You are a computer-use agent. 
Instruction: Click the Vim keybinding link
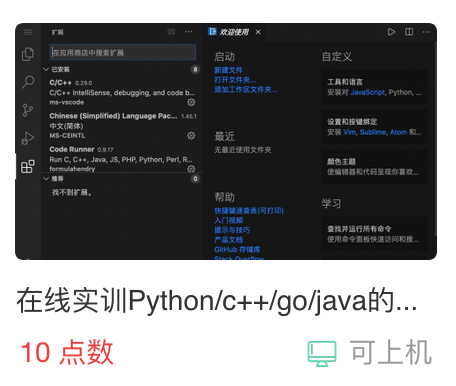349,132
